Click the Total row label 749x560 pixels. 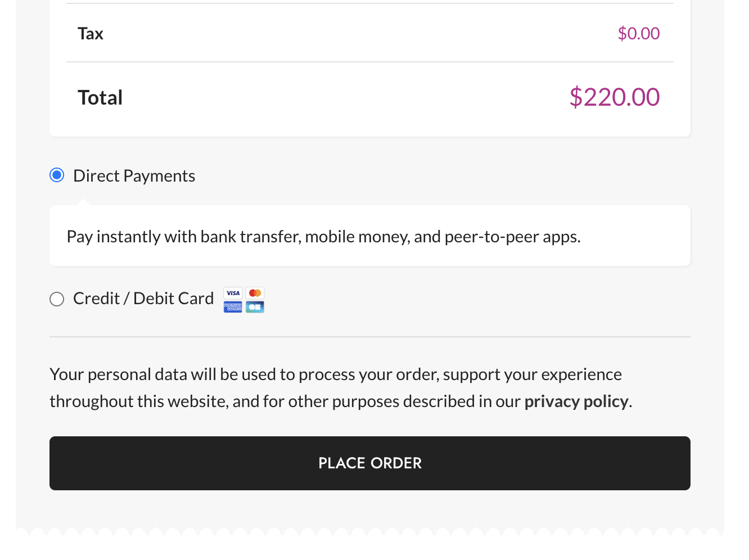pyautogui.click(x=100, y=97)
